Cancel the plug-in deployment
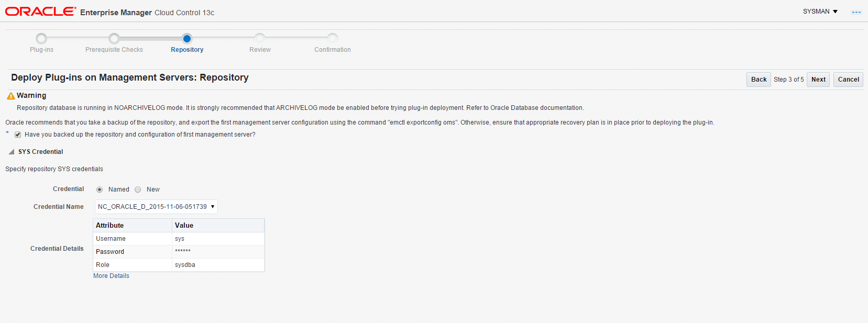 tap(848, 80)
